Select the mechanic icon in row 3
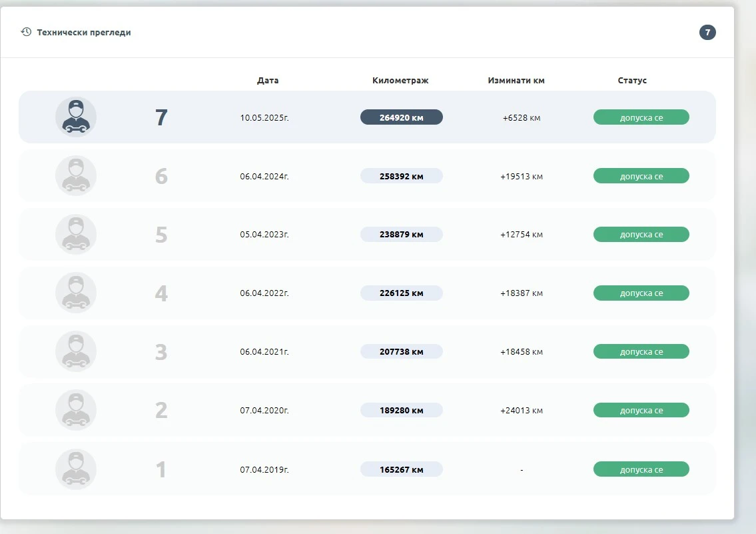The image size is (756, 534). coord(76,352)
